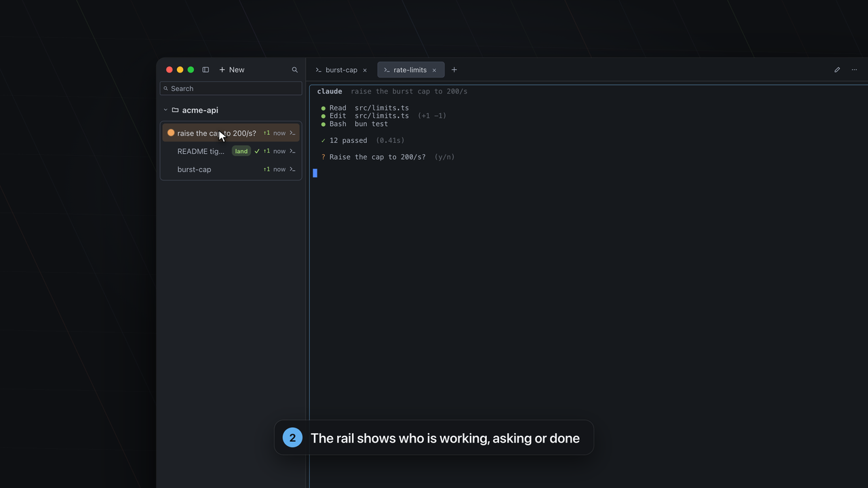Click the New session button
Image resolution: width=868 pixels, height=488 pixels.
coord(232,70)
